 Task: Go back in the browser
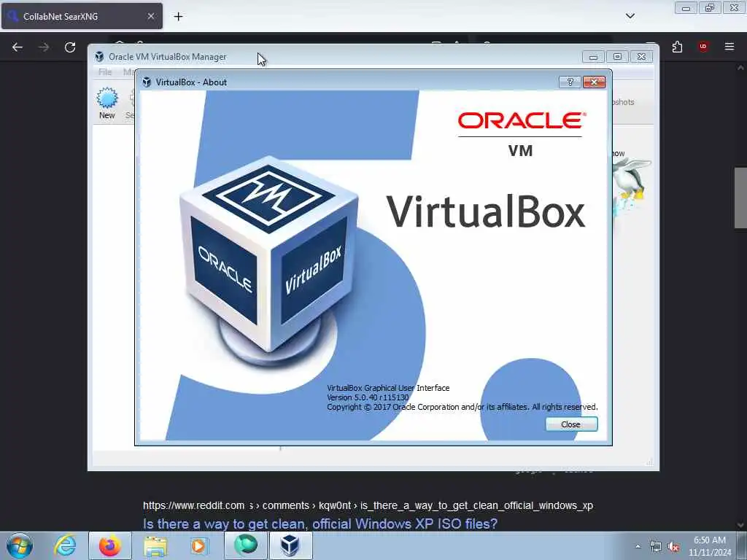(x=18, y=47)
